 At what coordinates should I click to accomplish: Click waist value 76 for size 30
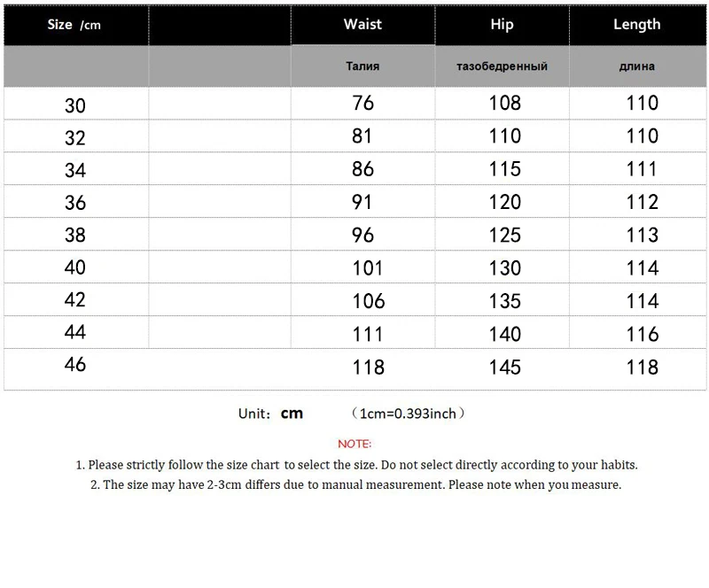pos(363,104)
